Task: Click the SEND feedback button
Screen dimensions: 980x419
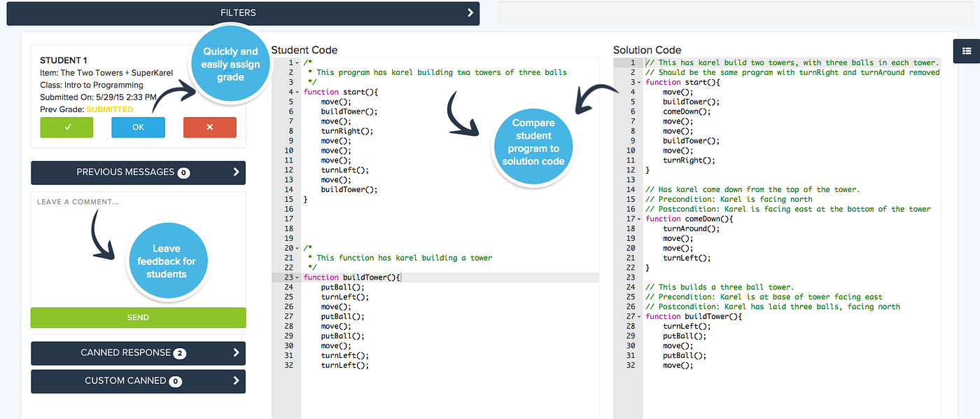Action: click(x=138, y=317)
